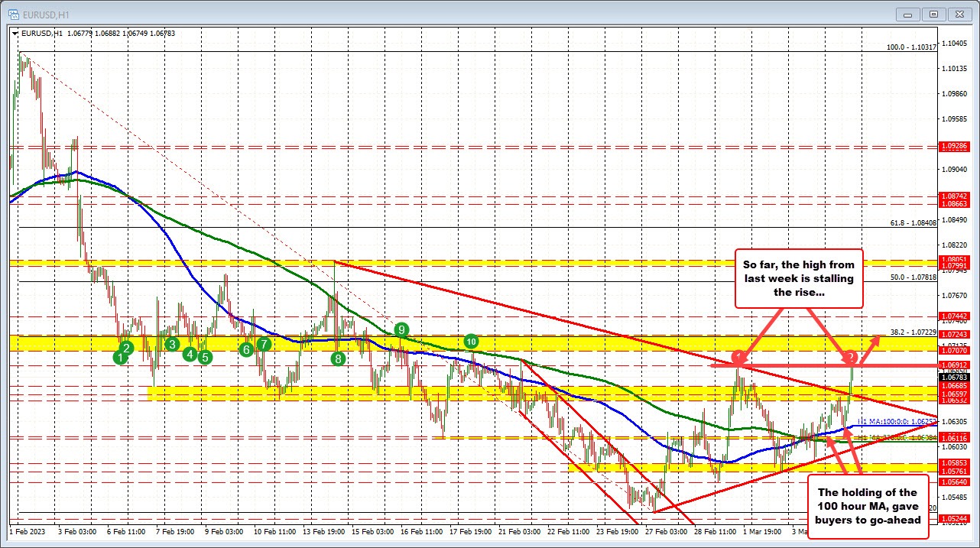Select the current price label 1.06783
The image size is (980, 548).
click(x=956, y=377)
